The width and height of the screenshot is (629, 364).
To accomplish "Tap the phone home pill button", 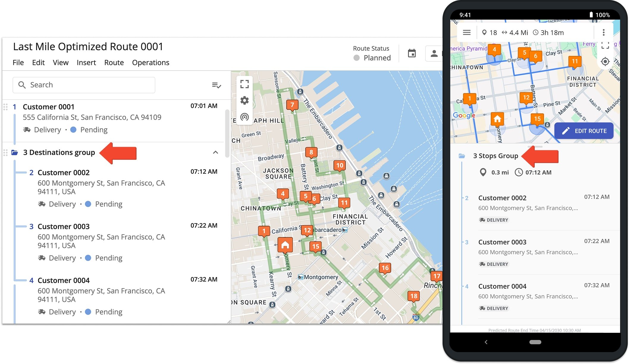I will point(535,342).
